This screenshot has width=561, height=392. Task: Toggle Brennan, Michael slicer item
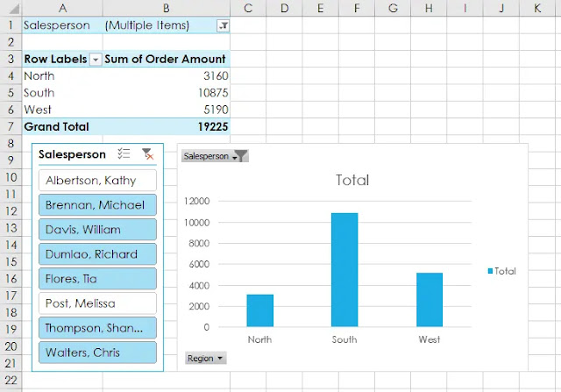click(x=97, y=205)
